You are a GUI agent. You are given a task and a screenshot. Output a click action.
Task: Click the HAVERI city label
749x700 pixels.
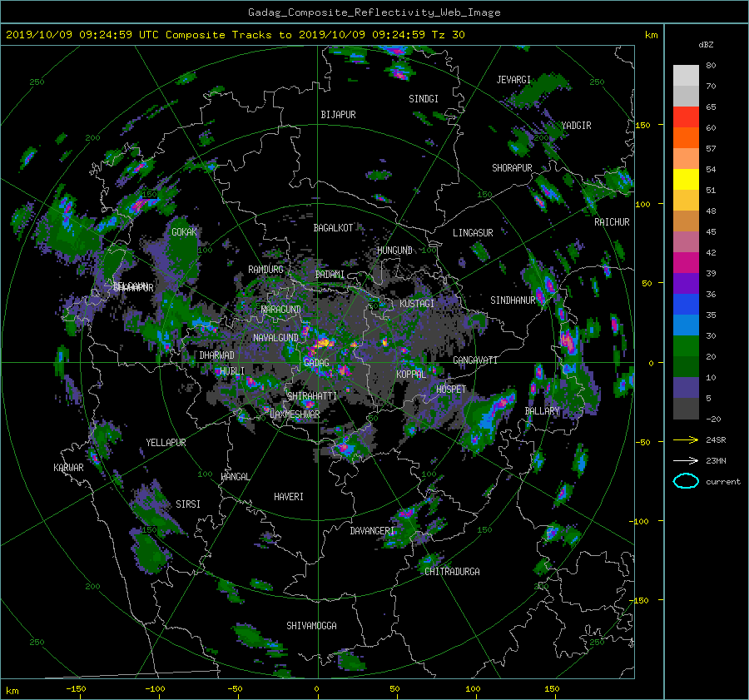coord(289,497)
